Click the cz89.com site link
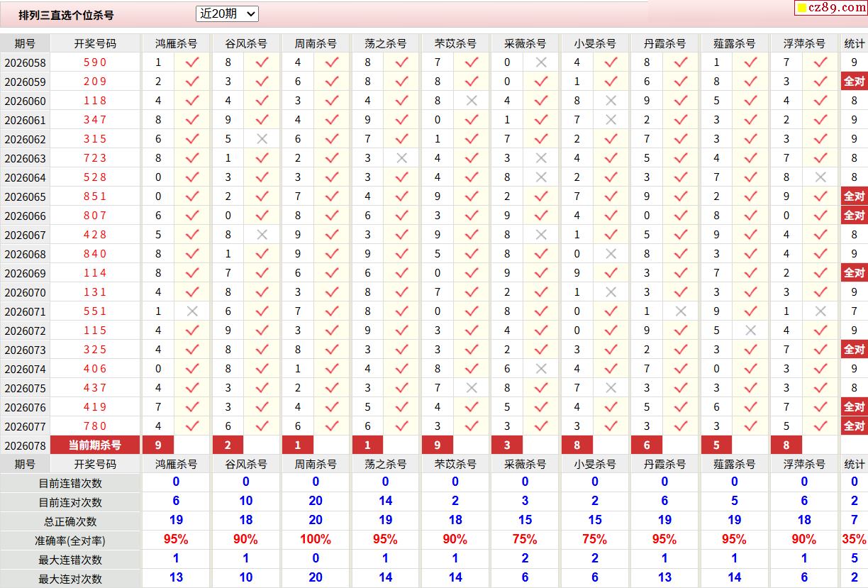 [836, 8]
